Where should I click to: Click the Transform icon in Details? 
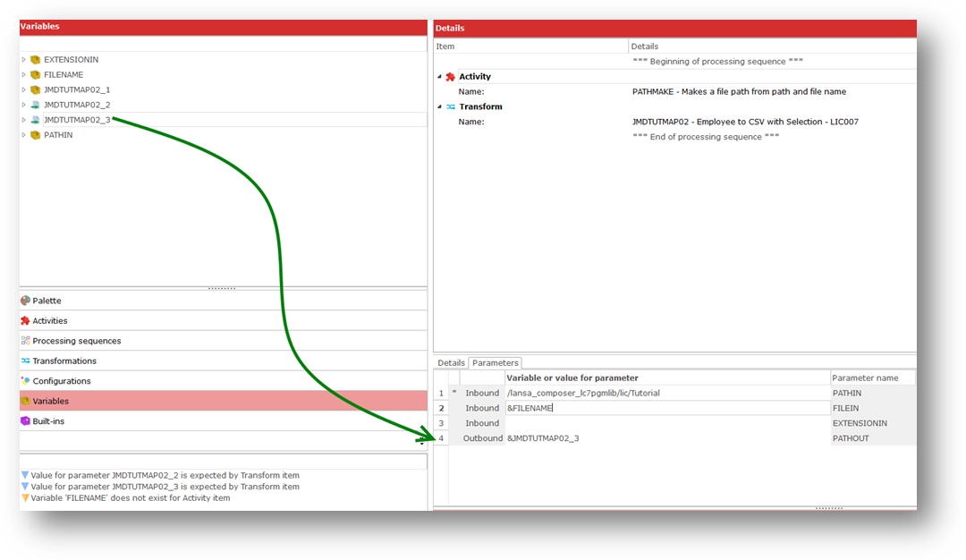450,106
